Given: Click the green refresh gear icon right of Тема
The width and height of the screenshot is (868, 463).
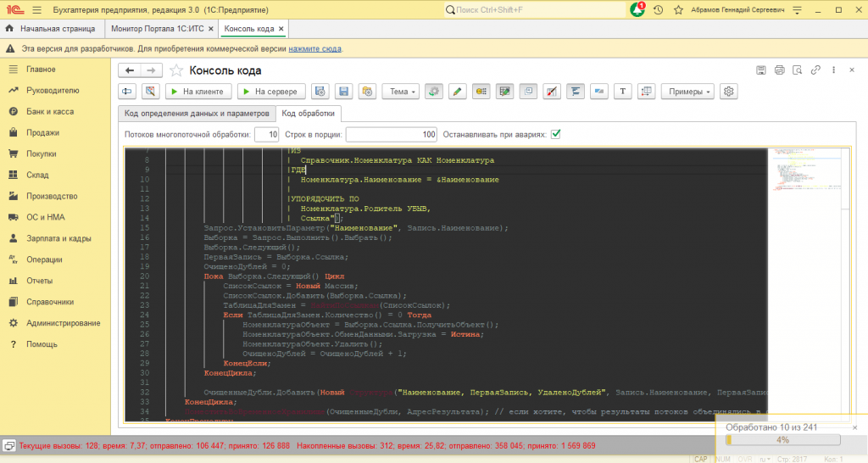Looking at the screenshot, I should point(434,92).
